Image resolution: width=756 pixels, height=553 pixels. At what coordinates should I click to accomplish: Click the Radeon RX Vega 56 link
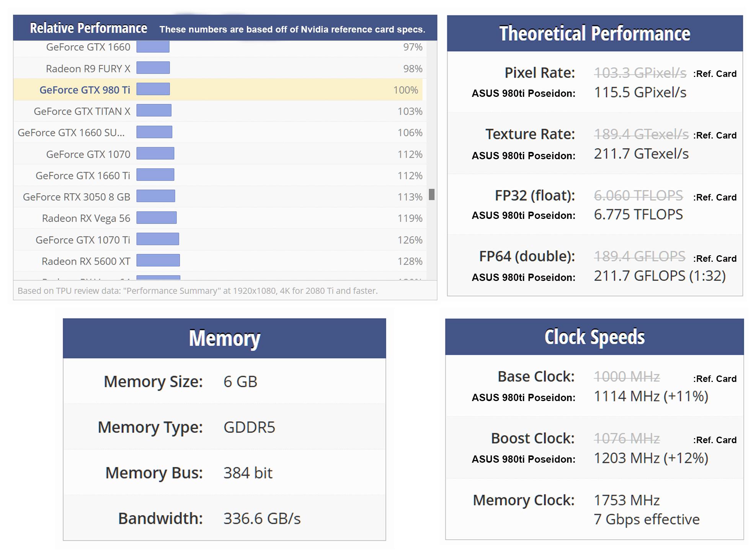click(x=86, y=219)
